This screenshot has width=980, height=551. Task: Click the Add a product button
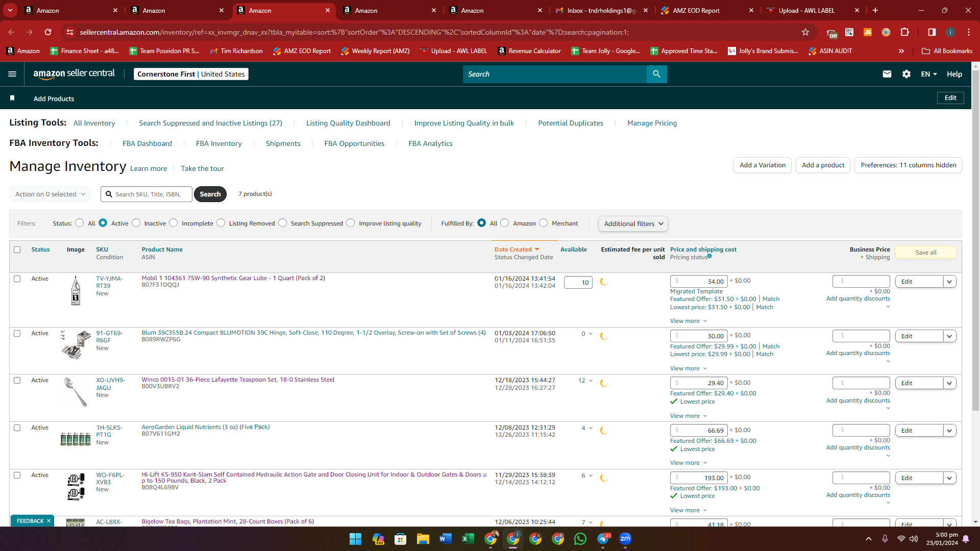[823, 165]
